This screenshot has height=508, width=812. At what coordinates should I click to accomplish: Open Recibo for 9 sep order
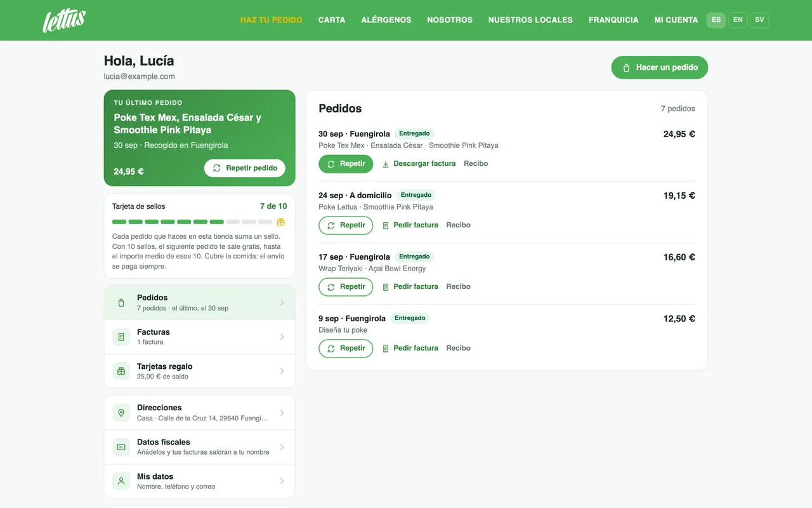coord(458,349)
